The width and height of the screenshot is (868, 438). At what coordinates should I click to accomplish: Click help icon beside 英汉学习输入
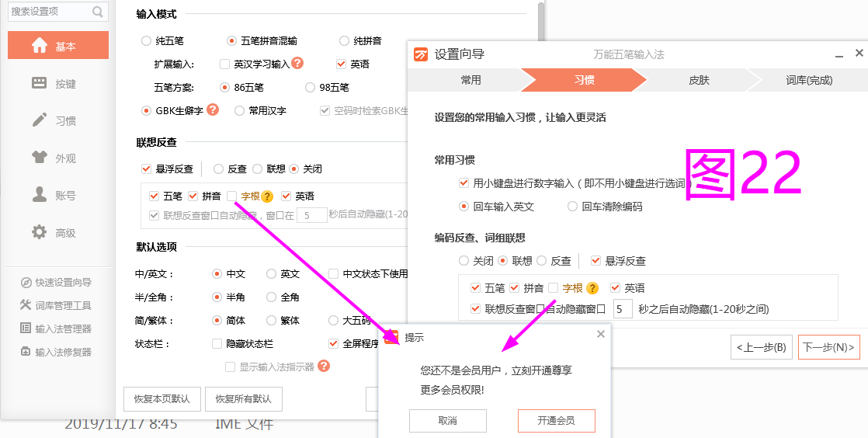[x=297, y=64]
